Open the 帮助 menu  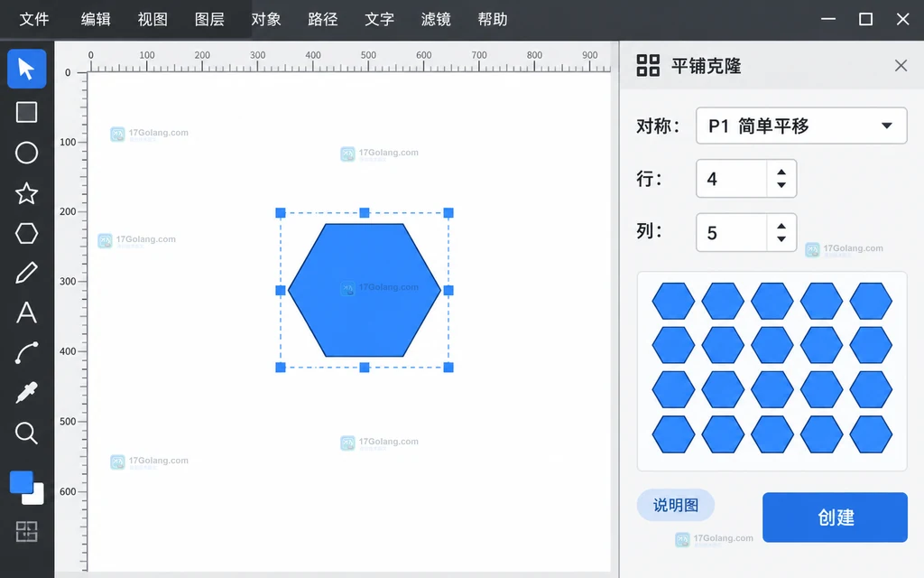[492, 20]
